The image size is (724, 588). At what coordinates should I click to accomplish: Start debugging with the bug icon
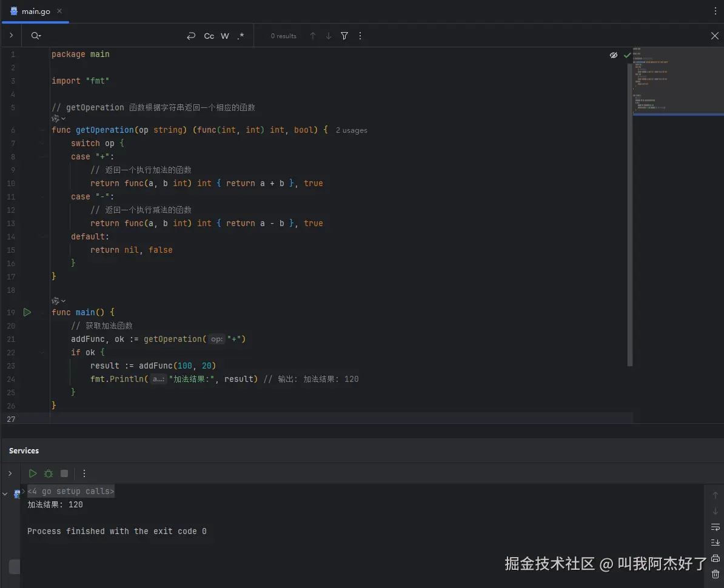[x=49, y=473]
